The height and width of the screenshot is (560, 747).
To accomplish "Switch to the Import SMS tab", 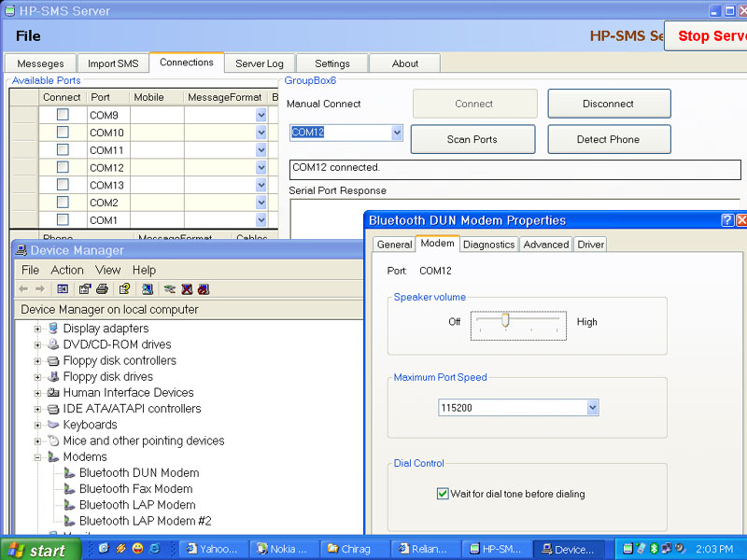I will click(x=113, y=63).
